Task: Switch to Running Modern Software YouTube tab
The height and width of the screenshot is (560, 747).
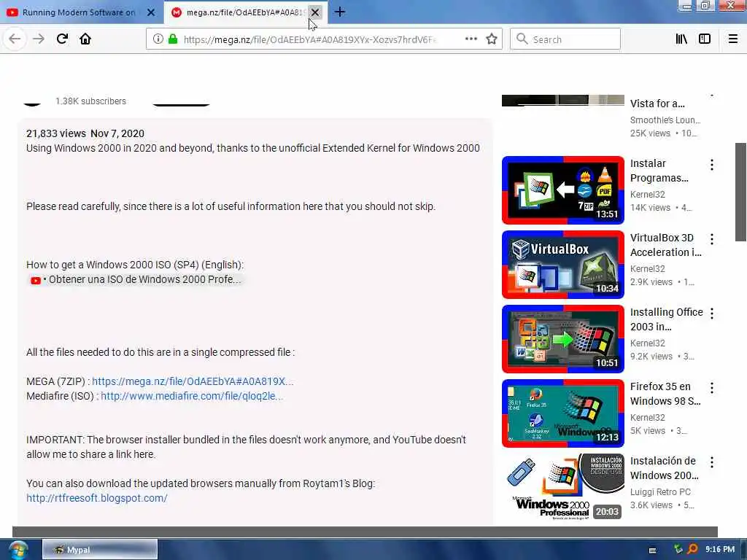Action: (79, 12)
